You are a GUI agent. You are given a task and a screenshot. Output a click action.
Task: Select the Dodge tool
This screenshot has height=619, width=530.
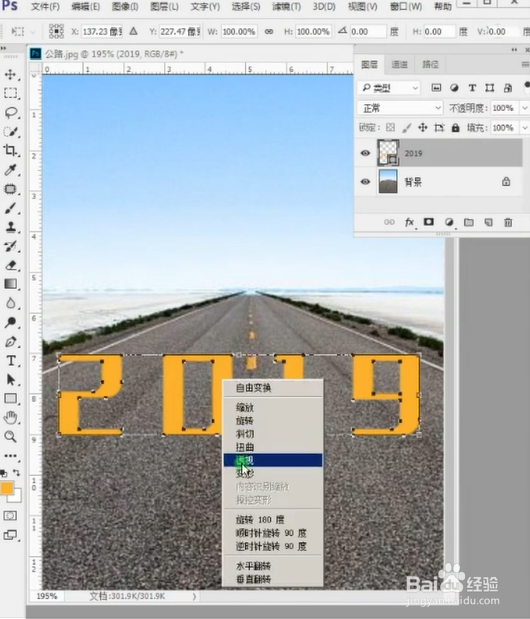(11, 322)
